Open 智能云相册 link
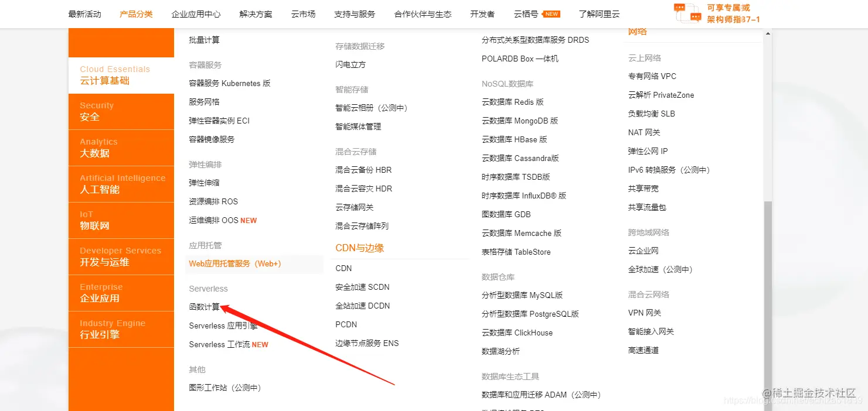Viewport: 868px width, 411px height. click(372, 108)
